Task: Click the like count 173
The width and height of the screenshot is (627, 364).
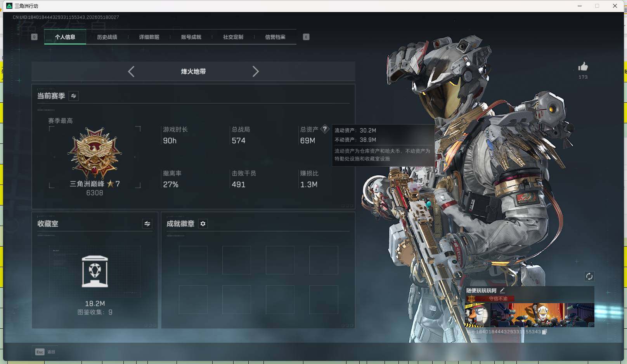Action: (x=583, y=77)
